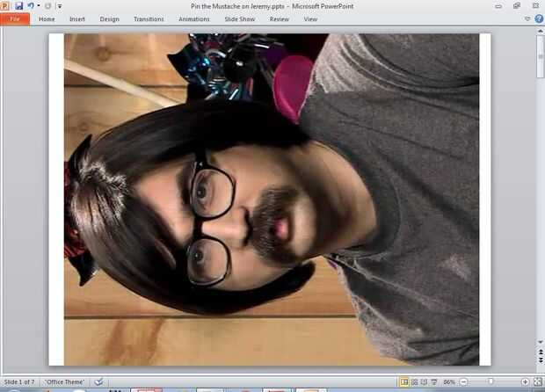Image resolution: width=545 pixels, height=392 pixels.
Task: Click the 'Office Theme' status bar label
Action: coord(65,382)
